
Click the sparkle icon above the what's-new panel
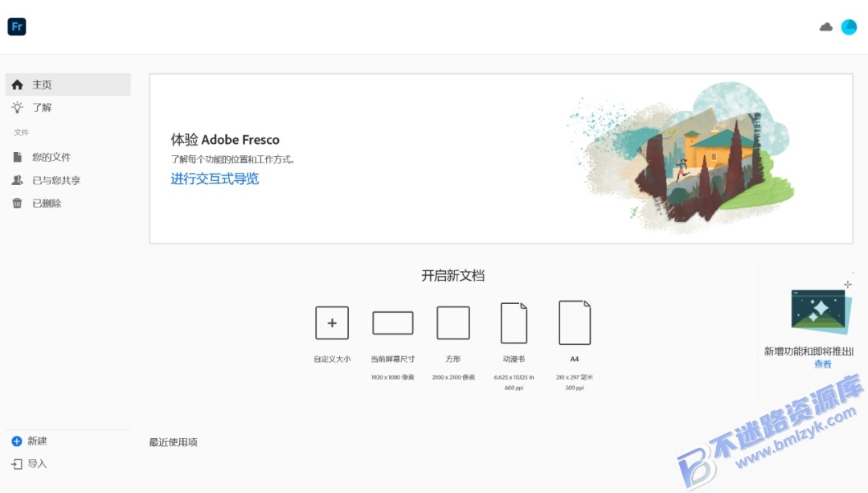coord(848,283)
